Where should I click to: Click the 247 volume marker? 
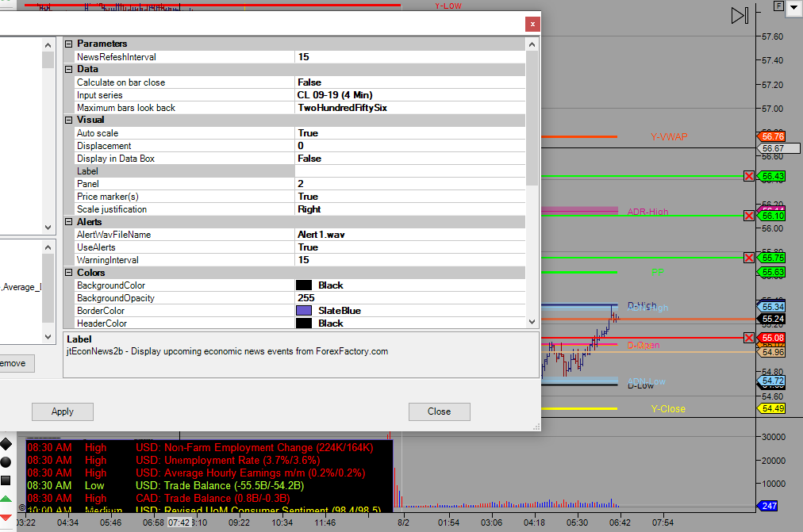(x=767, y=506)
